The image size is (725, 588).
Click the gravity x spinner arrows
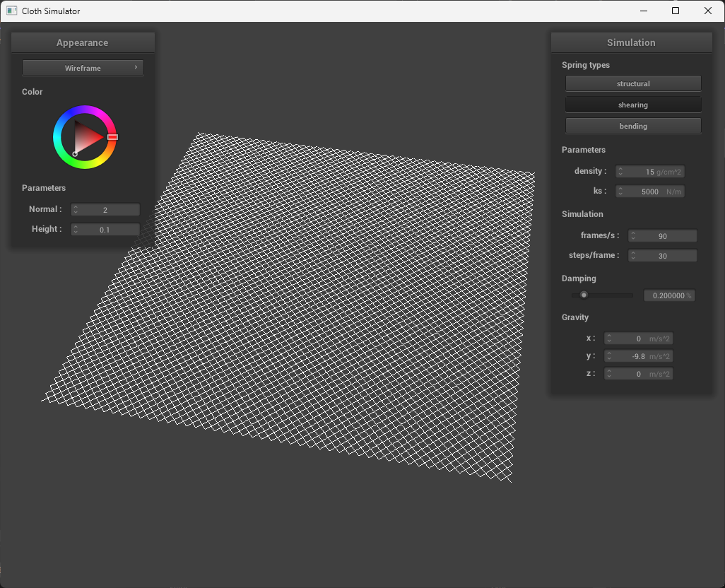609,339
